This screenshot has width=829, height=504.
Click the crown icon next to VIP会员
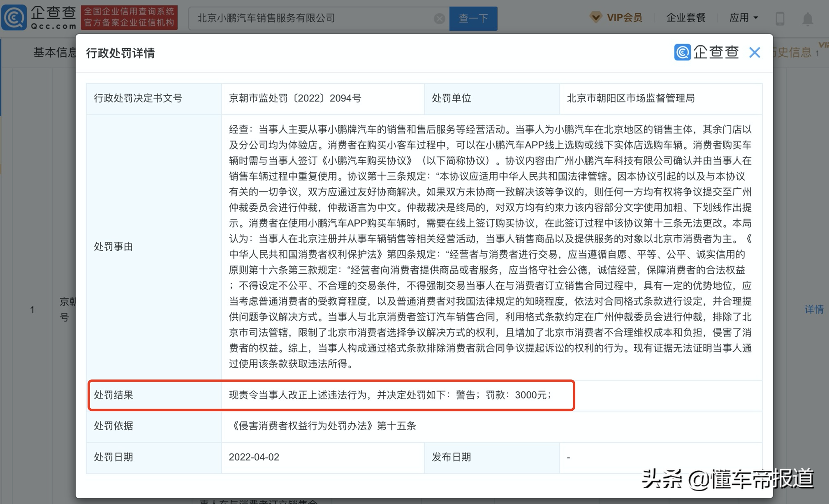595,17
